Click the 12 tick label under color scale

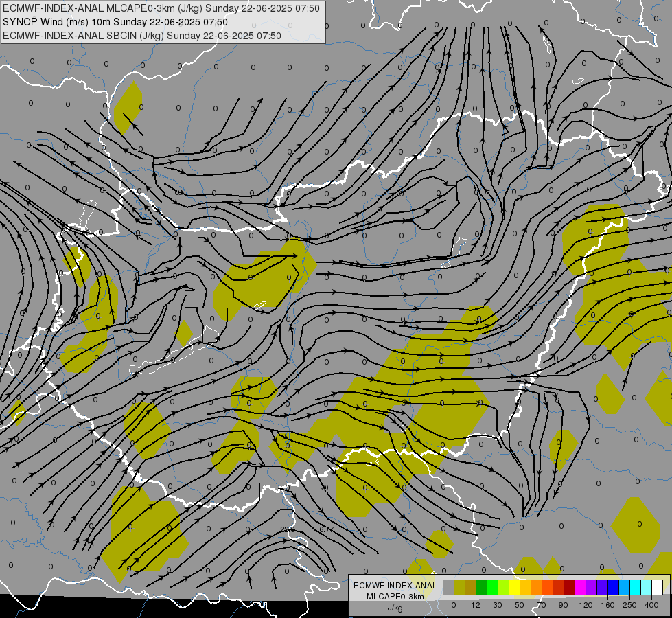pyautogui.click(x=476, y=605)
